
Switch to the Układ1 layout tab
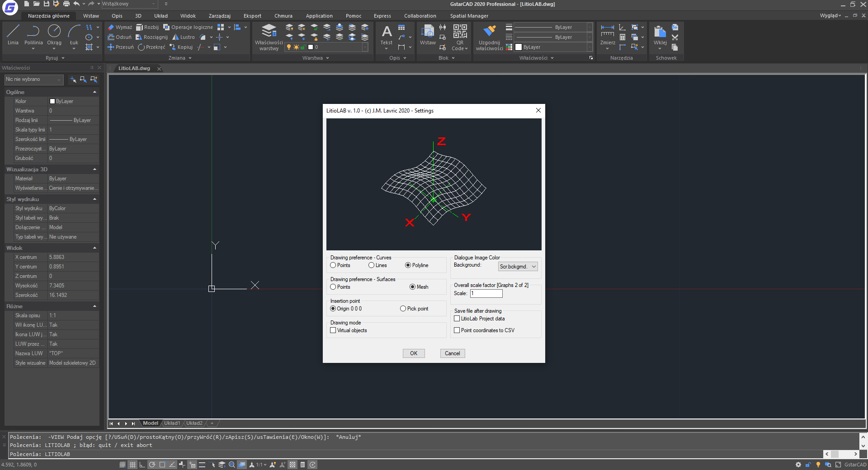pos(172,423)
